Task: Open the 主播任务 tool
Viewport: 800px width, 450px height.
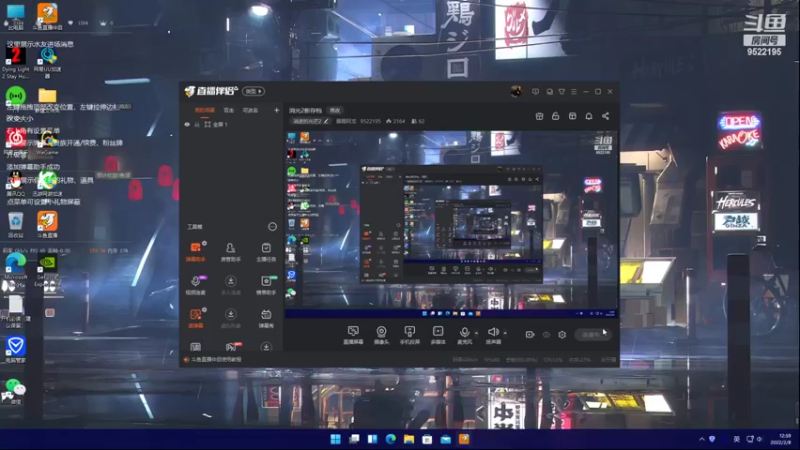Action: coord(266,252)
